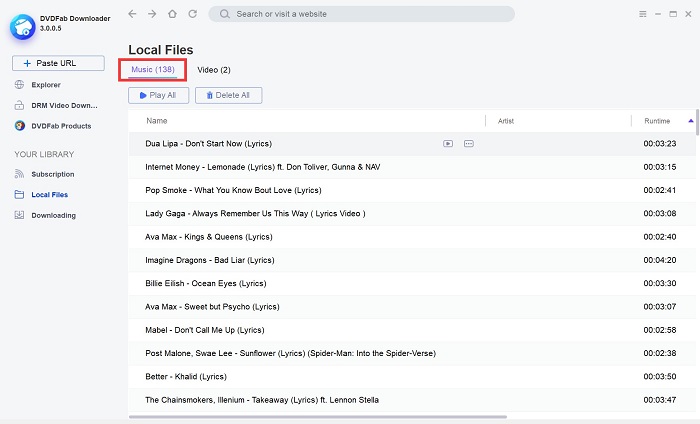Screen dimensions: 700x424
Task: Click the DVDFab Products round icon
Action: click(19, 126)
